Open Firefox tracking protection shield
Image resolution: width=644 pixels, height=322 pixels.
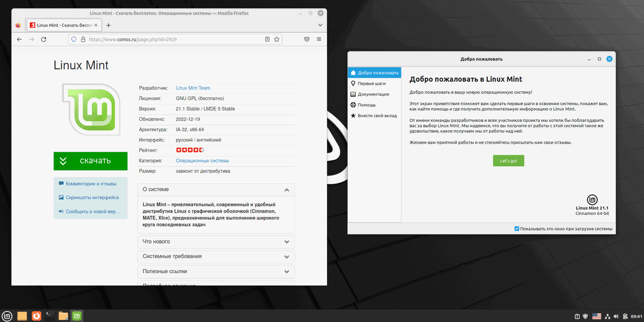[x=74, y=39]
